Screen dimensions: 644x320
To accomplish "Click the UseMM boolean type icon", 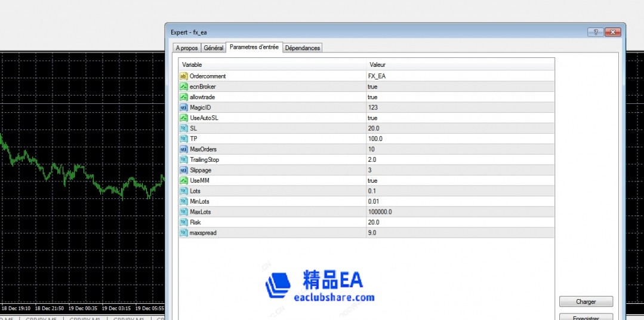I will pyautogui.click(x=184, y=180).
